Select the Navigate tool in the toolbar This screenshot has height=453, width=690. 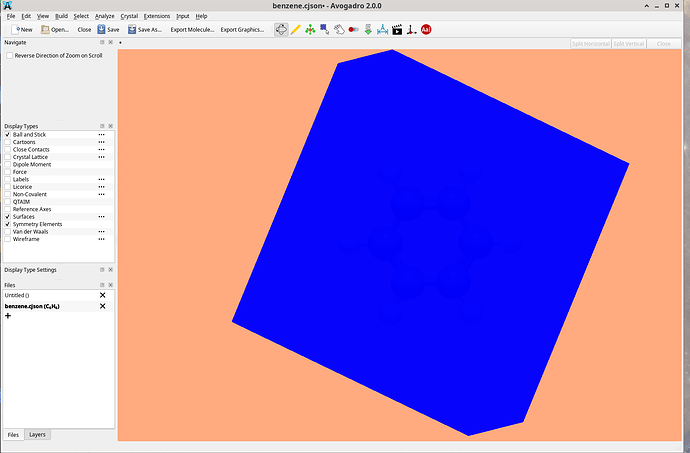coord(281,29)
